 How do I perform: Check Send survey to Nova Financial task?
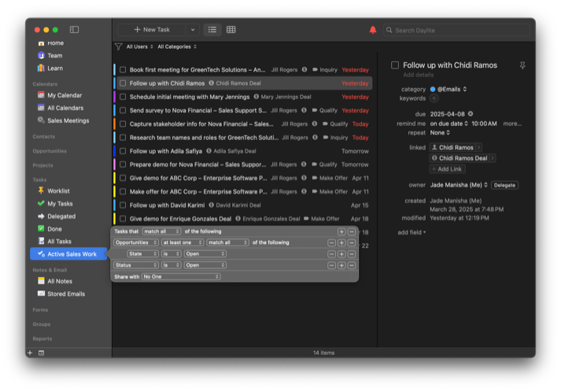pyautogui.click(x=123, y=111)
